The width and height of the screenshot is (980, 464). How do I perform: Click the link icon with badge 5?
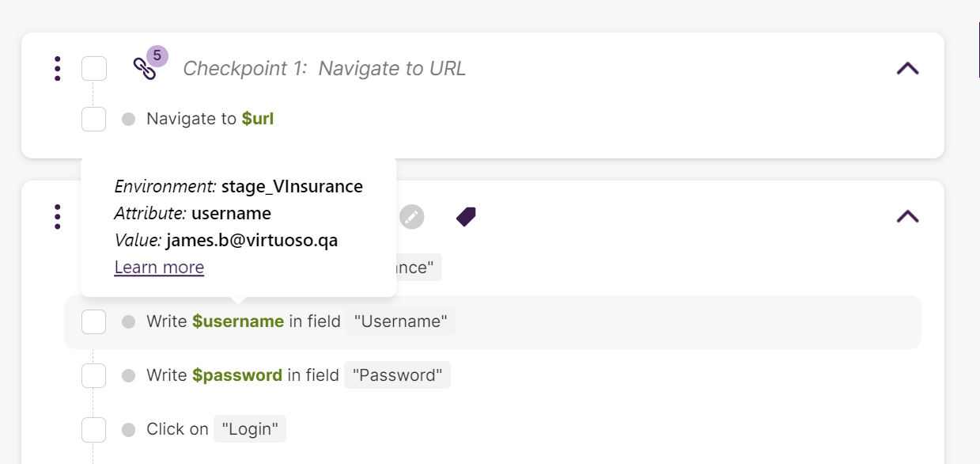pyautogui.click(x=146, y=68)
